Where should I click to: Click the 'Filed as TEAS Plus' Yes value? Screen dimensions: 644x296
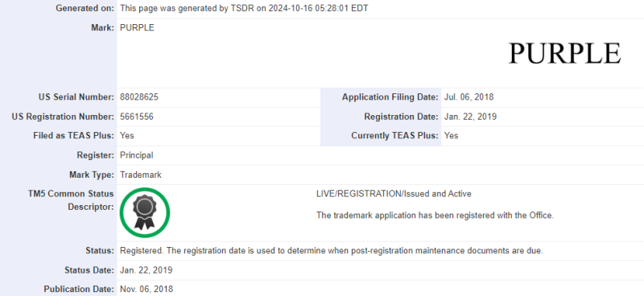127,135
